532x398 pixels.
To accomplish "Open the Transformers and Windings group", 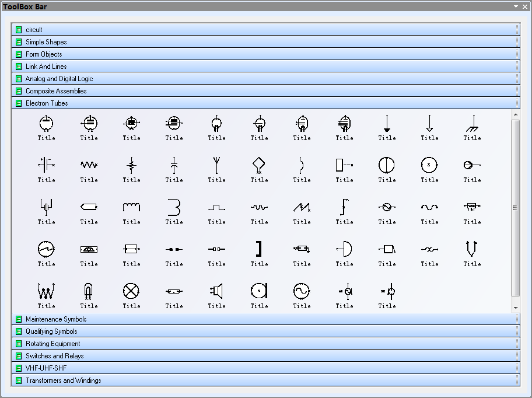I will (63, 380).
